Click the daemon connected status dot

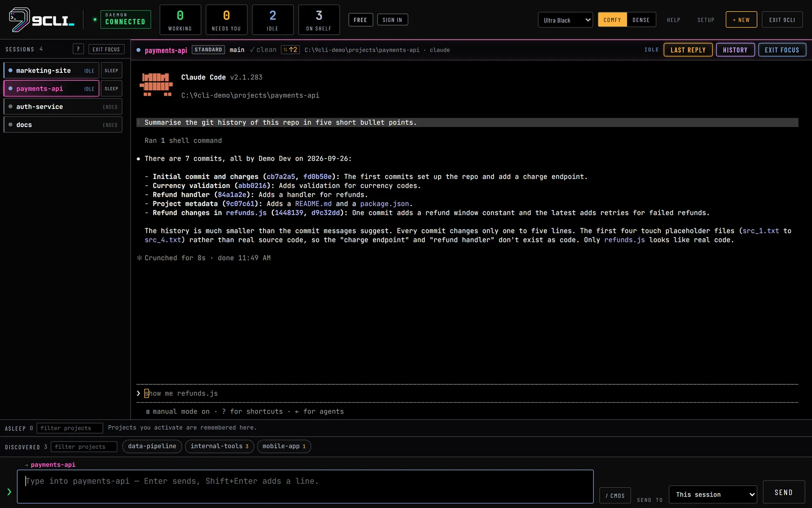[x=95, y=19]
